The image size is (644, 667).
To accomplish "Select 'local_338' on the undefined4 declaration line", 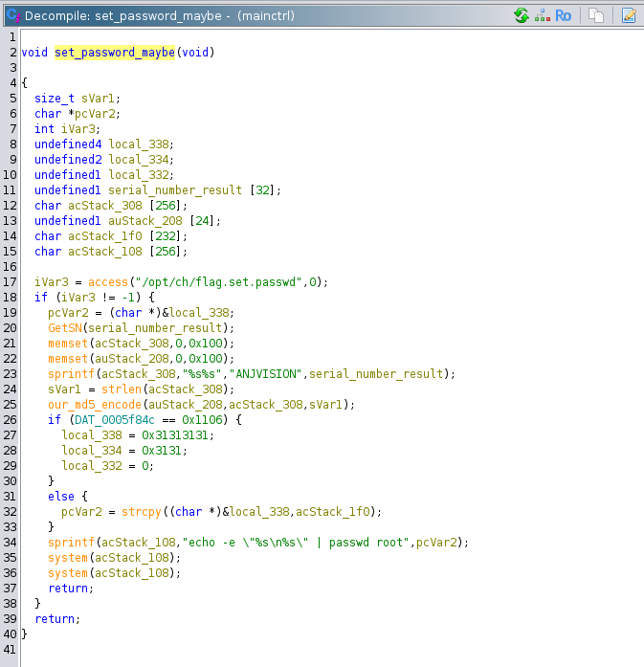I will click(139, 145).
